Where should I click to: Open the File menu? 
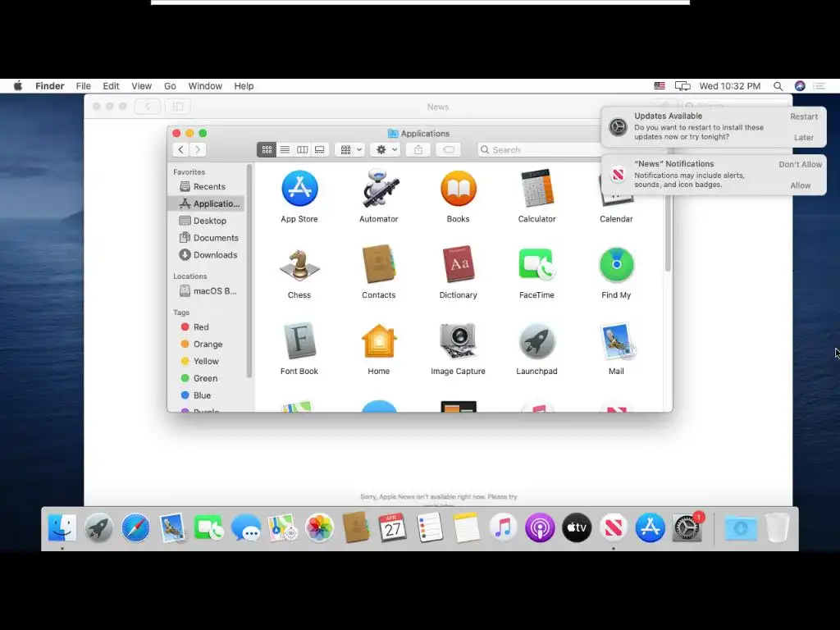point(83,86)
